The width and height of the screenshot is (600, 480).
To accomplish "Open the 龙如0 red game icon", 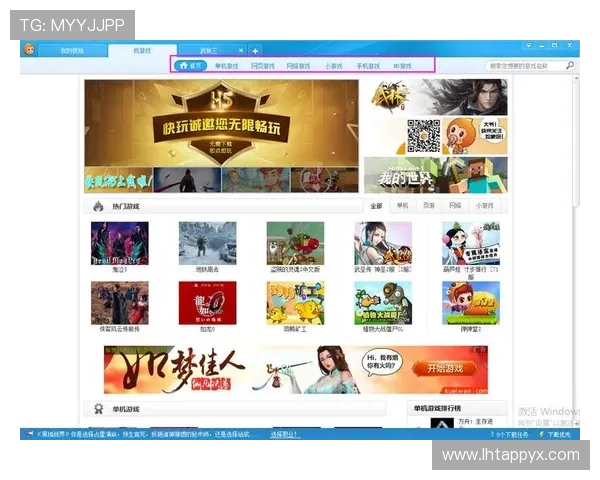I will [x=207, y=302].
